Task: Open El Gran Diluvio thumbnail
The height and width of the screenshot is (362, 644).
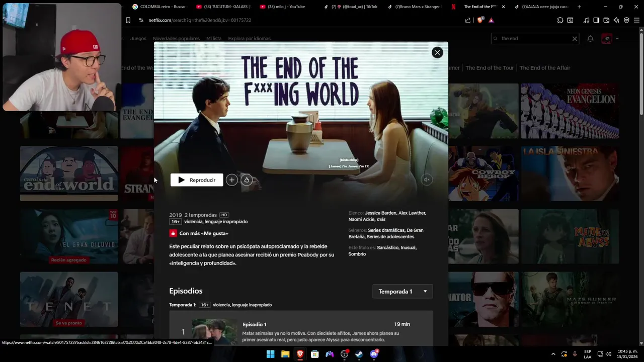Action: point(69,237)
